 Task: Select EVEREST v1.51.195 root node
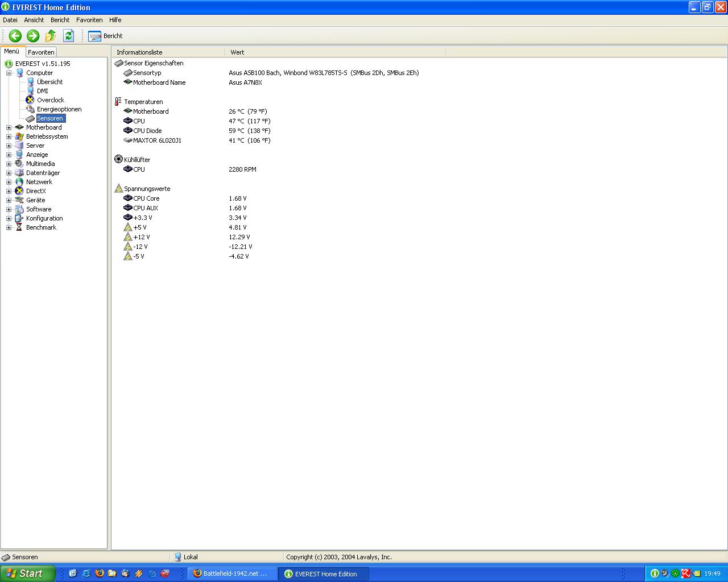point(43,64)
